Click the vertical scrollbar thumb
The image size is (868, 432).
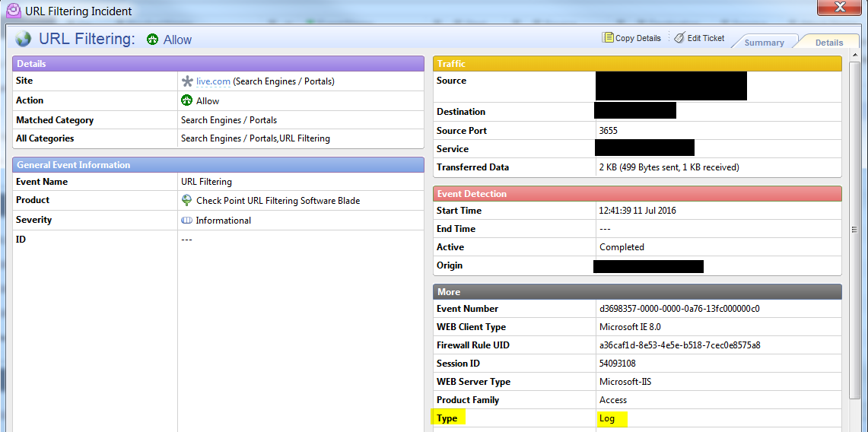click(x=855, y=230)
